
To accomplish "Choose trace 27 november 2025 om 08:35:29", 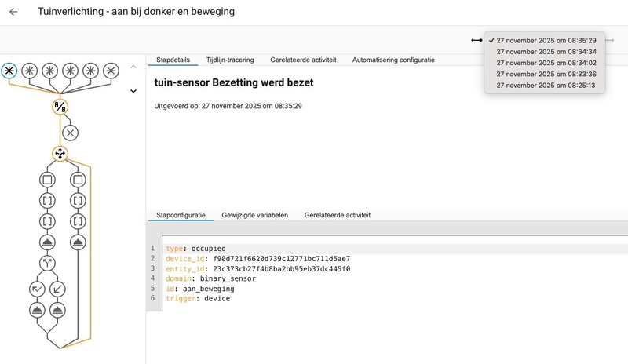I will (x=544, y=41).
